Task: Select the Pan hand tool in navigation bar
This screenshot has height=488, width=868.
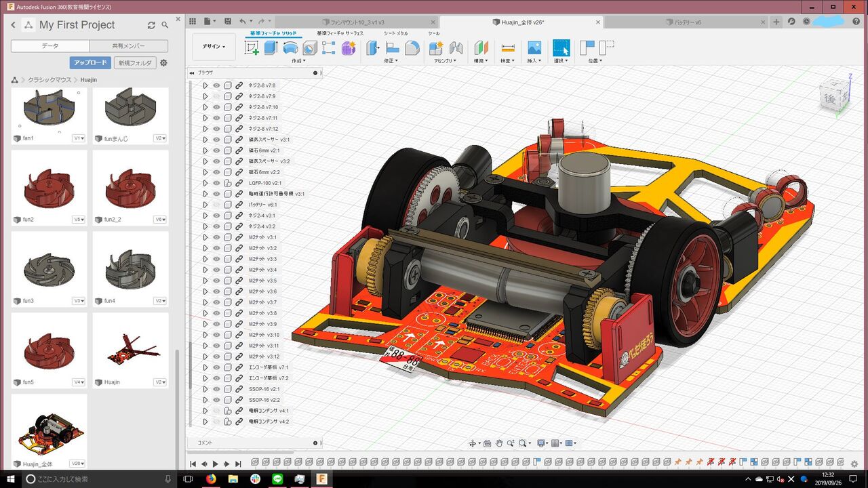Action: [499, 443]
